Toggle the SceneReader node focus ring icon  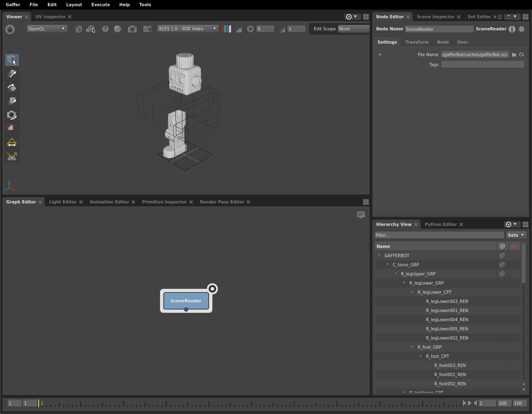pyautogui.click(x=212, y=289)
